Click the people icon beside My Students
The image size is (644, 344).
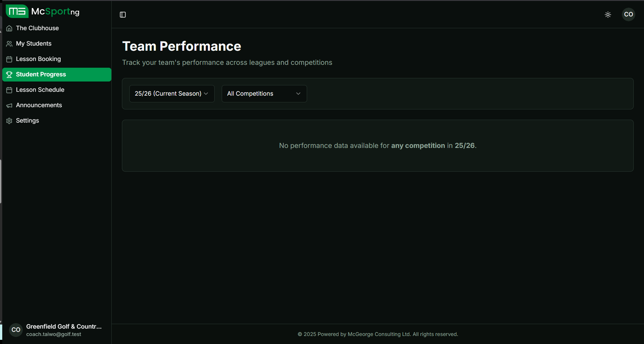coord(9,44)
